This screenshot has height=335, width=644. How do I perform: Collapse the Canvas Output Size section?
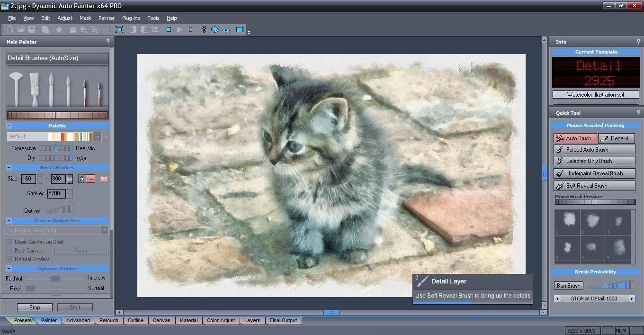pos(9,221)
